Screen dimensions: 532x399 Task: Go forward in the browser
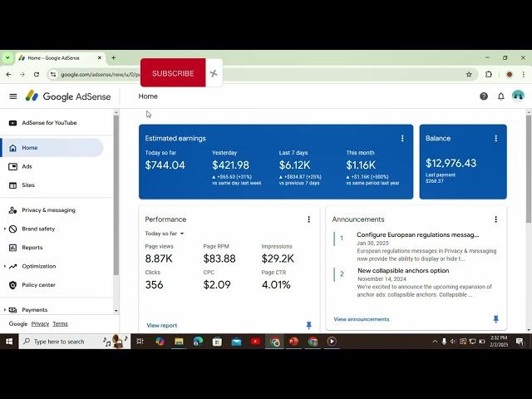[x=22, y=74]
